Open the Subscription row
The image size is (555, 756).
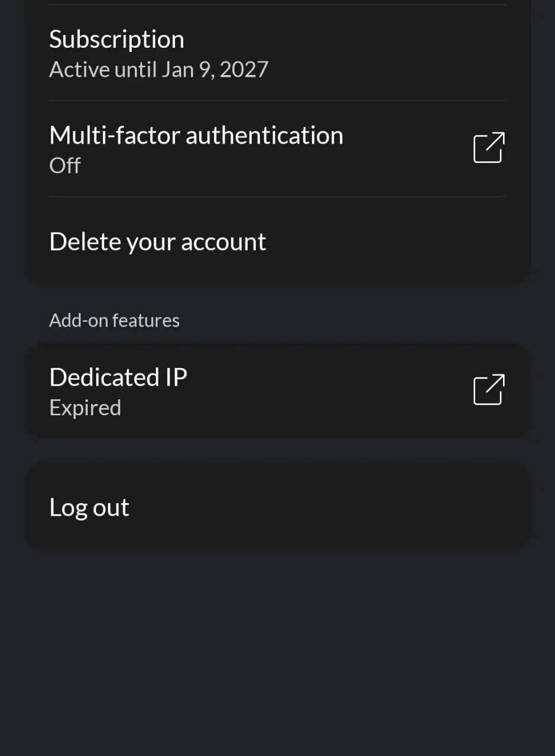(x=277, y=53)
